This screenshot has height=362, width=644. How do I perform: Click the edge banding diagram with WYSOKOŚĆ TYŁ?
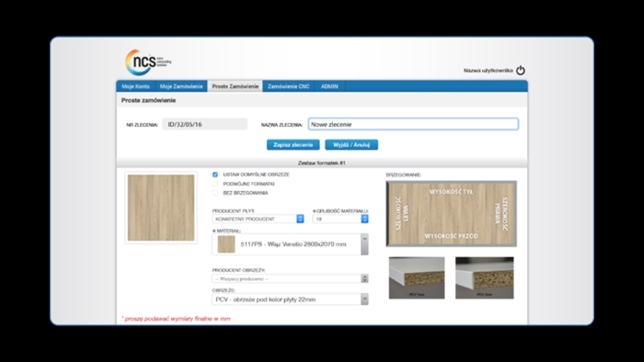click(451, 213)
